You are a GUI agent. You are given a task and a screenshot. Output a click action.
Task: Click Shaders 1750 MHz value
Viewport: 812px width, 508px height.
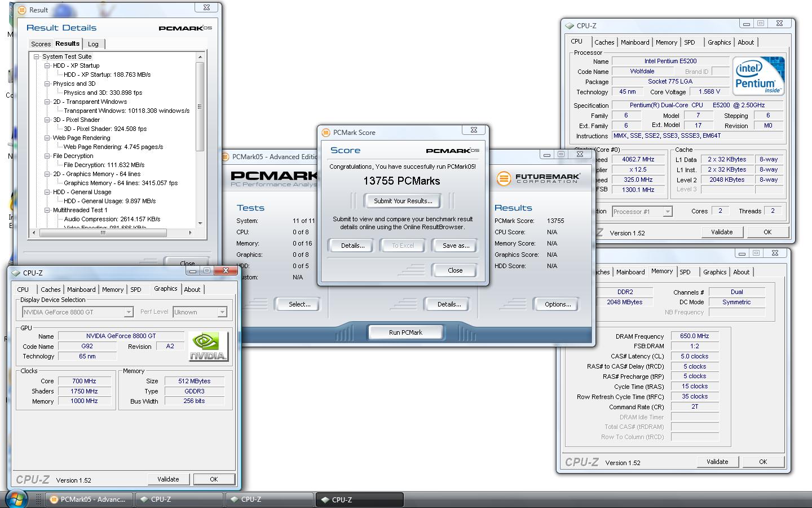click(85, 391)
